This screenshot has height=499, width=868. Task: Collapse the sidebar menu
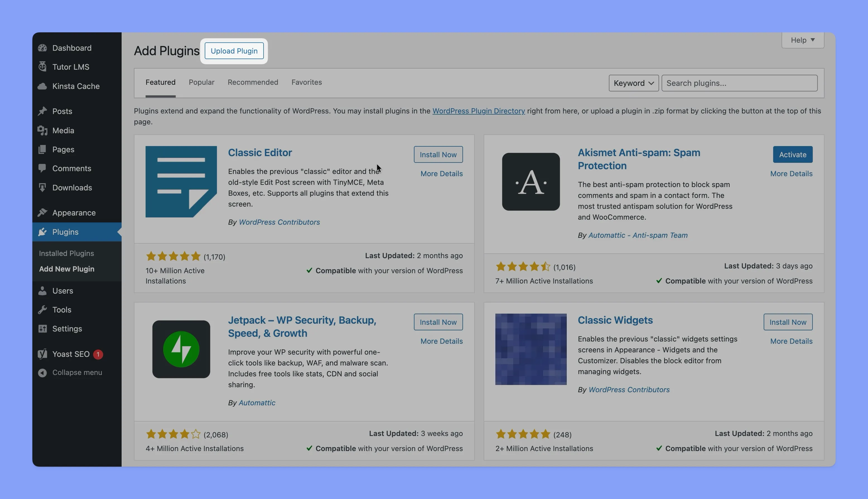tap(76, 372)
